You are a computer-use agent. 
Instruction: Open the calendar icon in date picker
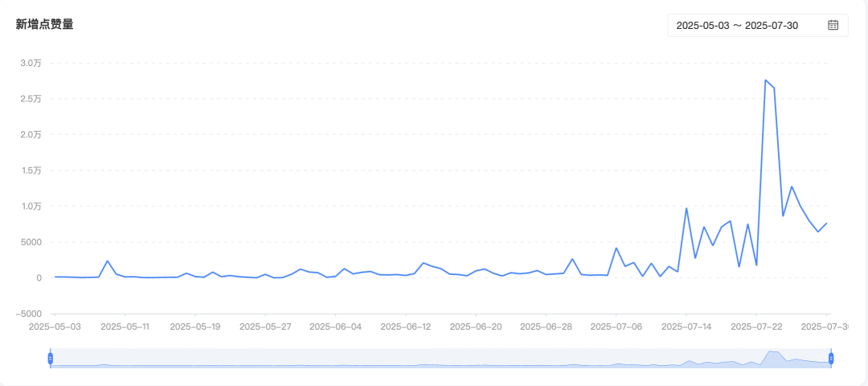tap(833, 26)
